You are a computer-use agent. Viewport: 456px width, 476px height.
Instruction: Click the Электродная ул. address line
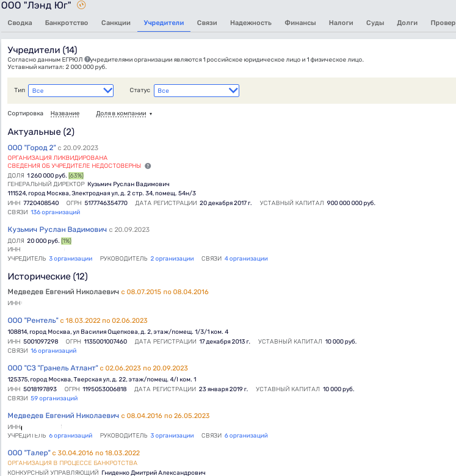[x=102, y=193]
